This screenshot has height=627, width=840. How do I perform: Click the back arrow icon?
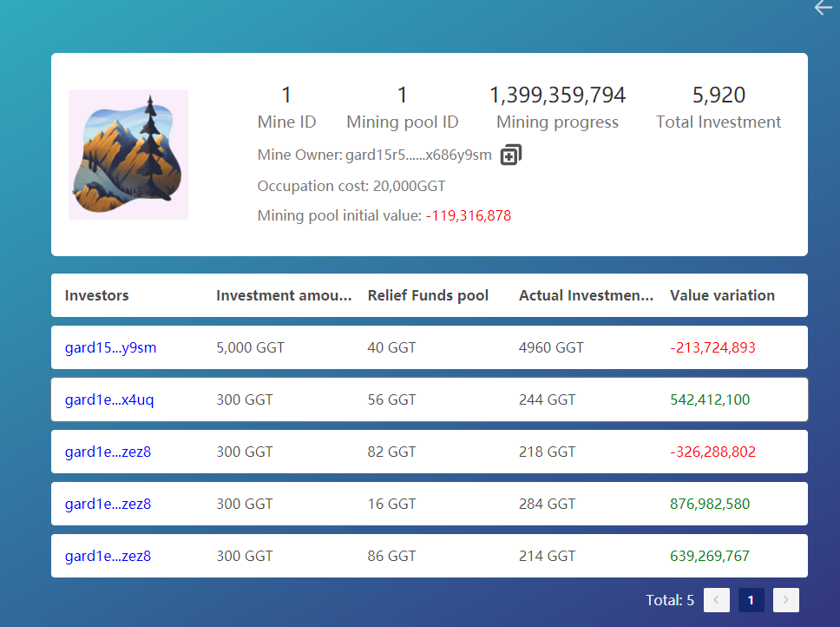(x=824, y=8)
